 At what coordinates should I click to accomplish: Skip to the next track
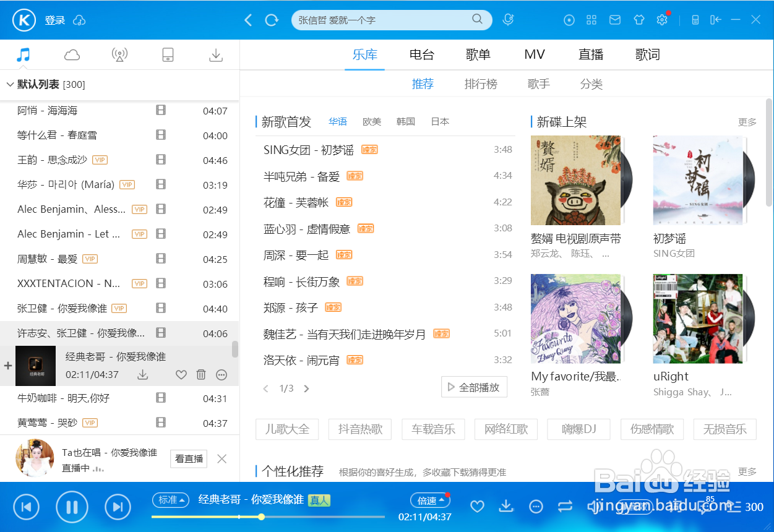(x=118, y=507)
